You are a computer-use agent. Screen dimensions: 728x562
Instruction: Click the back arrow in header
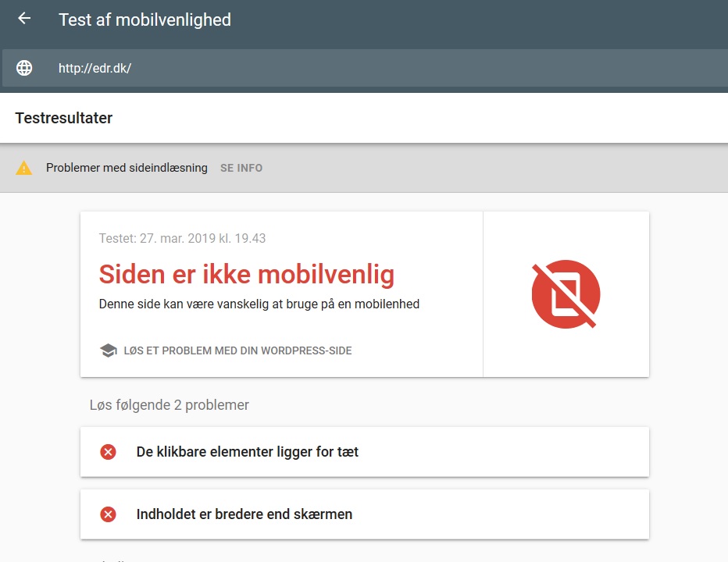(x=24, y=19)
